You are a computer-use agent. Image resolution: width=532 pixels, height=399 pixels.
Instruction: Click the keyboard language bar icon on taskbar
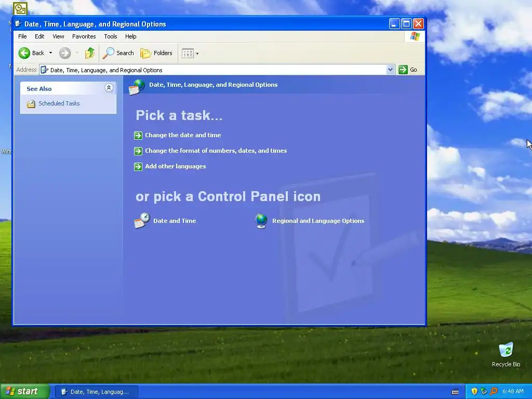click(455, 392)
